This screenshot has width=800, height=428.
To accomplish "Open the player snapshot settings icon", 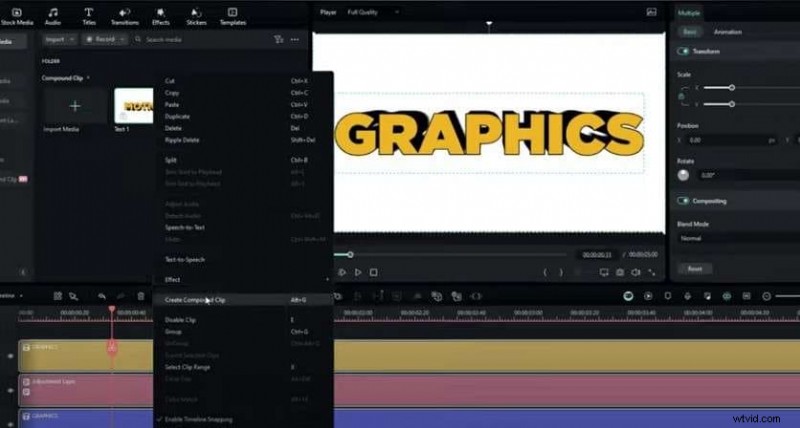I will tap(652, 12).
